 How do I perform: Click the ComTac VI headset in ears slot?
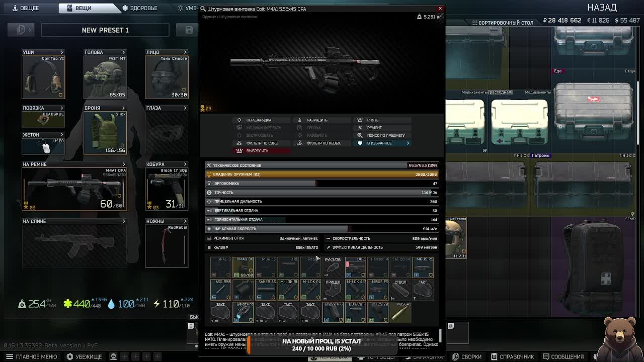(x=43, y=77)
